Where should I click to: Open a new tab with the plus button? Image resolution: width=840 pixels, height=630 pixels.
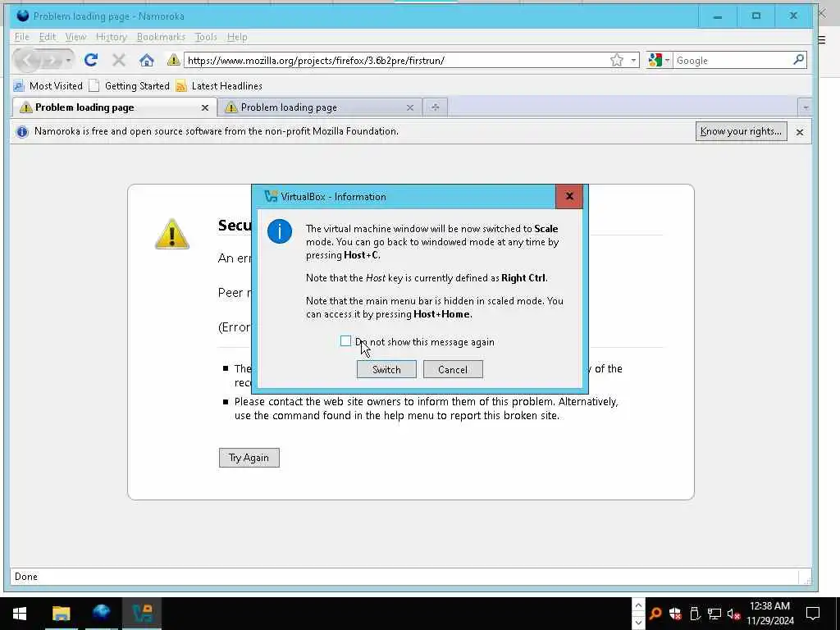[x=435, y=107]
